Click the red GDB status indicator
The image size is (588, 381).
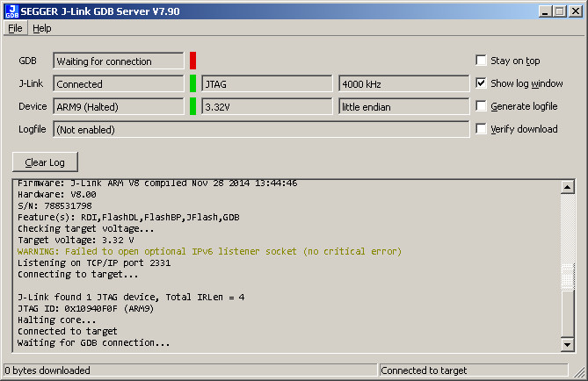pyautogui.click(x=192, y=61)
